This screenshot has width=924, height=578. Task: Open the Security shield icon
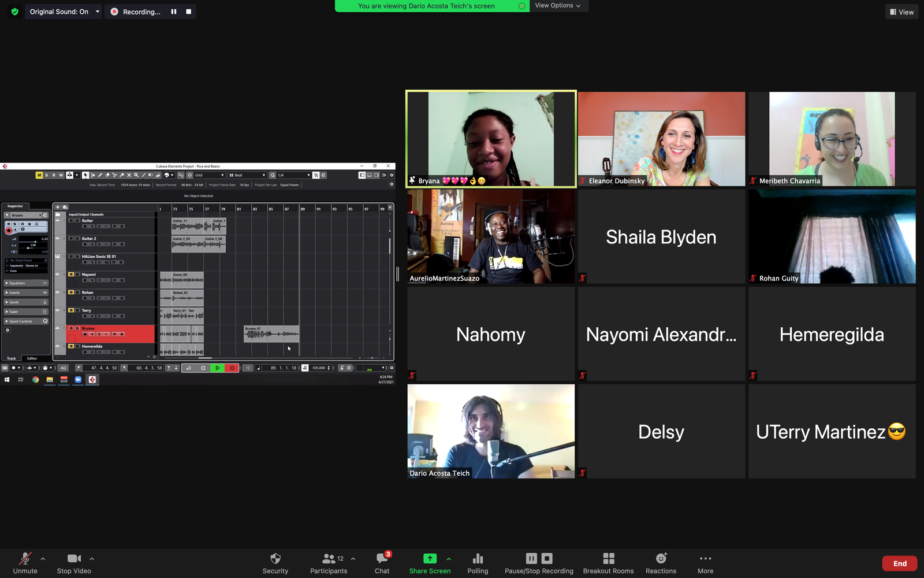(275, 563)
